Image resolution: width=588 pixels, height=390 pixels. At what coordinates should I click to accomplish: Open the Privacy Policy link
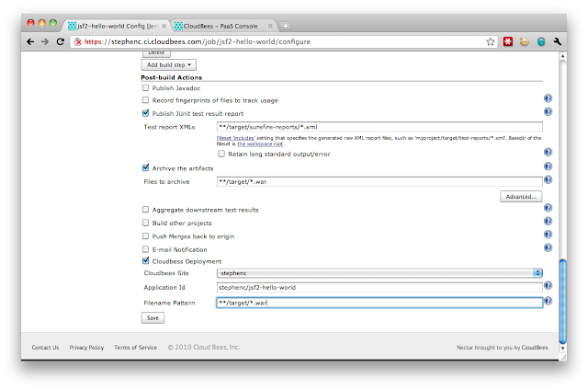(86, 348)
